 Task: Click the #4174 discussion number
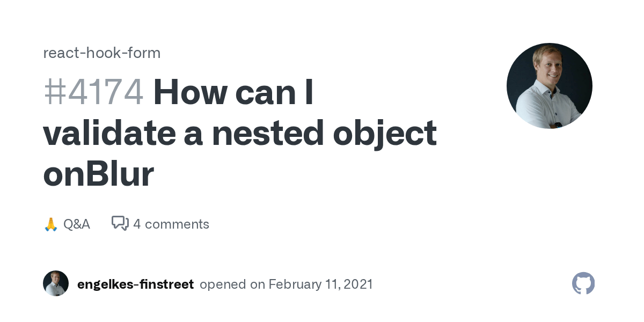pyautogui.click(x=93, y=92)
